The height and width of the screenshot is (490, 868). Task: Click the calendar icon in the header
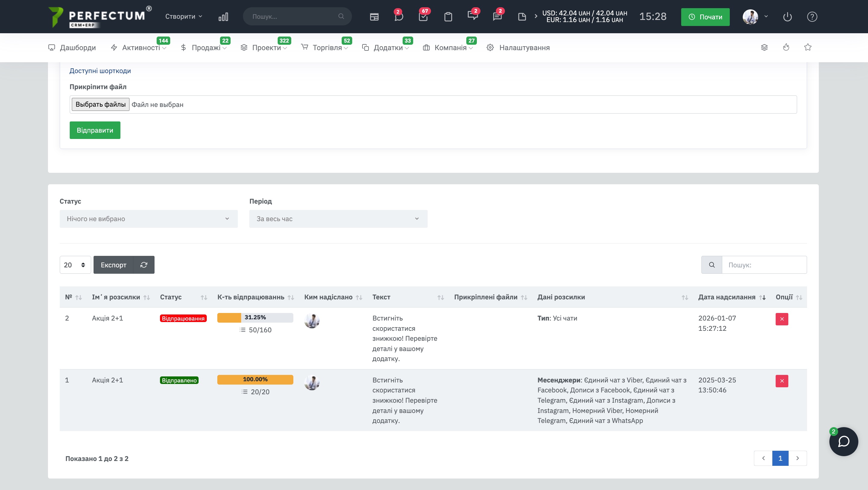click(374, 17)
